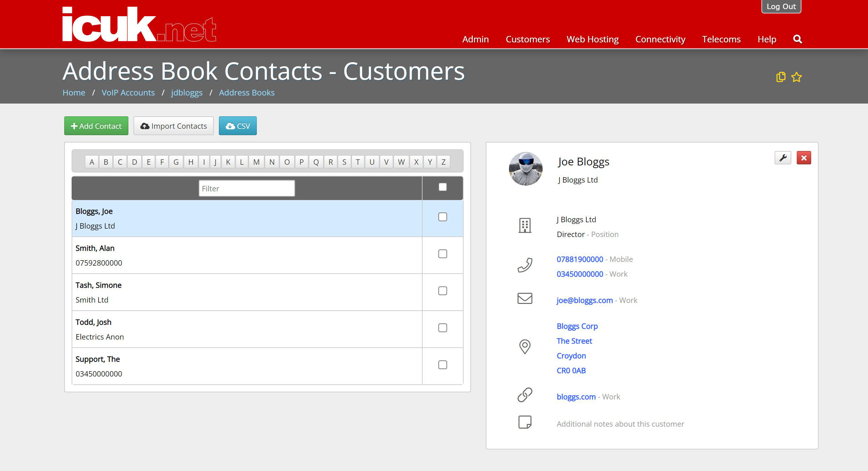Click the phone handset icon
This screenshot has width=868, height=471.
coord(525,265)
